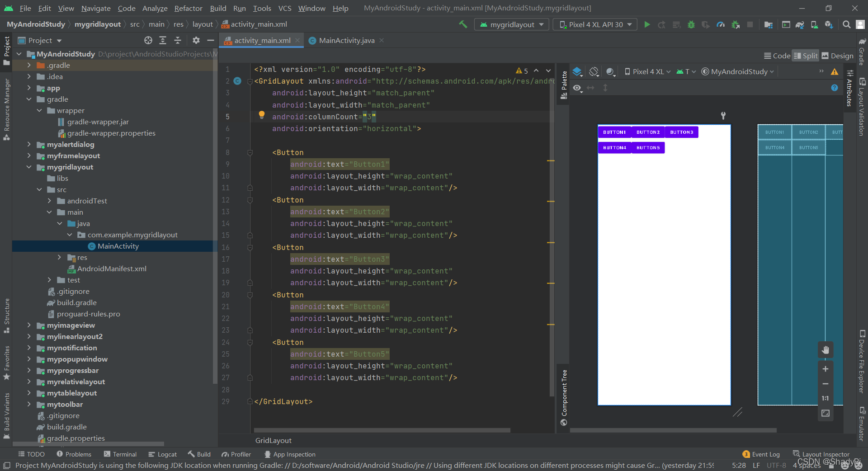Screen dimensions: 868x471
Task: Sync Project with Gradle Files elephant icon
Action: click(x=800, y=24)
